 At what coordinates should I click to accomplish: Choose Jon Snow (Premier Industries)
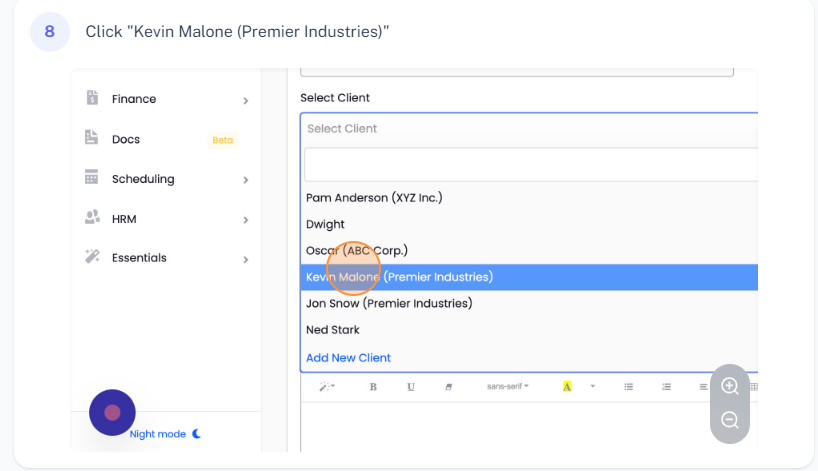[389, 303]
